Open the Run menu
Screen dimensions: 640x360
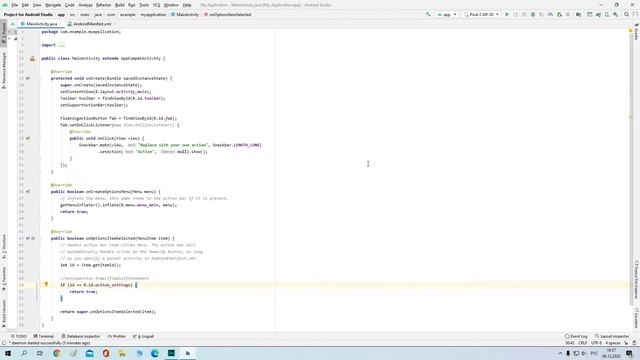pos(132,5)
